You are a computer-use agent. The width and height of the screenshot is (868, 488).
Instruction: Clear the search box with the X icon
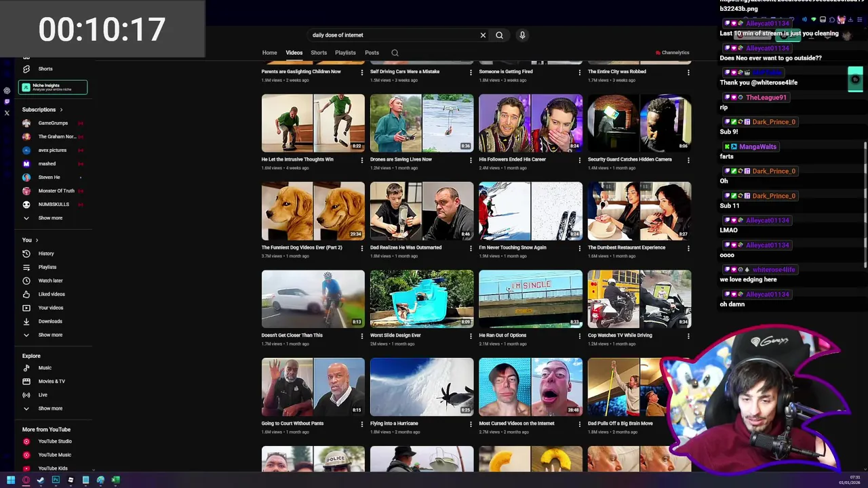[483, 35]
